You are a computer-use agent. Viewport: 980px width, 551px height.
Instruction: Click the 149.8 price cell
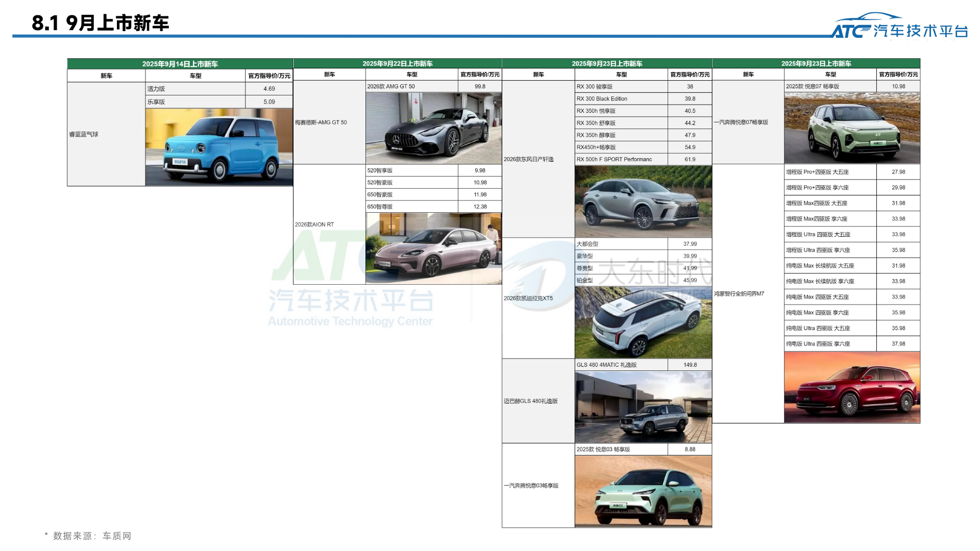click(x=690, y=365)
